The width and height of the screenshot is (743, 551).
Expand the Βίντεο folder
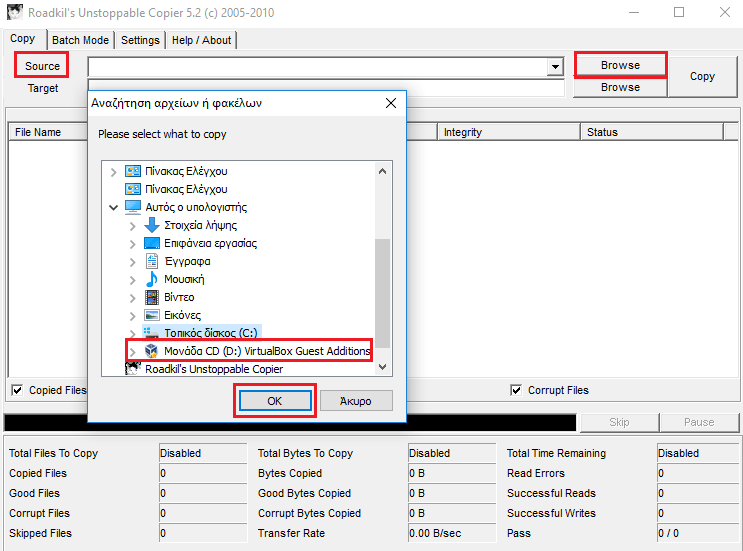(x=133, y=298)
